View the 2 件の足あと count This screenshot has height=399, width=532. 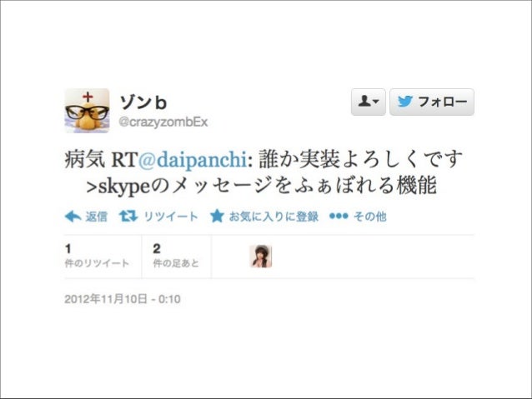click(176, 256)
